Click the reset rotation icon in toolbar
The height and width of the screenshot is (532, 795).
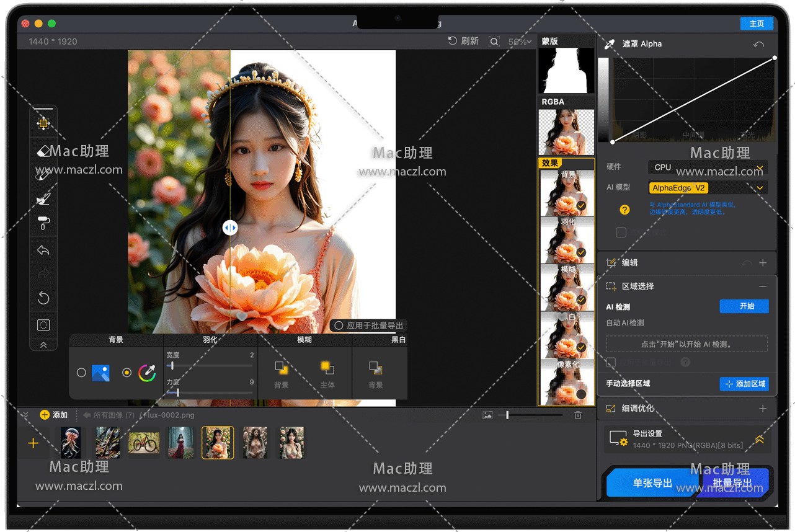[x=43, y=298]
